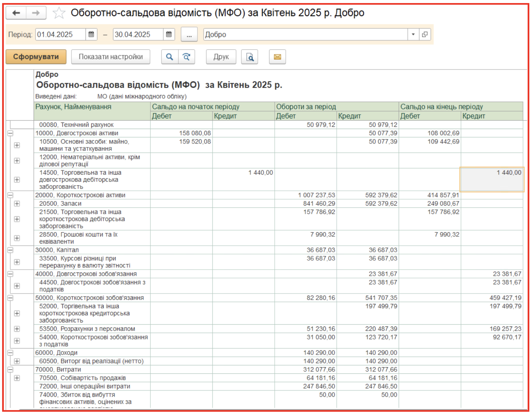Expand the 60500 Виторг від реалізації row

pyautogui.click(x=17, y=361)
